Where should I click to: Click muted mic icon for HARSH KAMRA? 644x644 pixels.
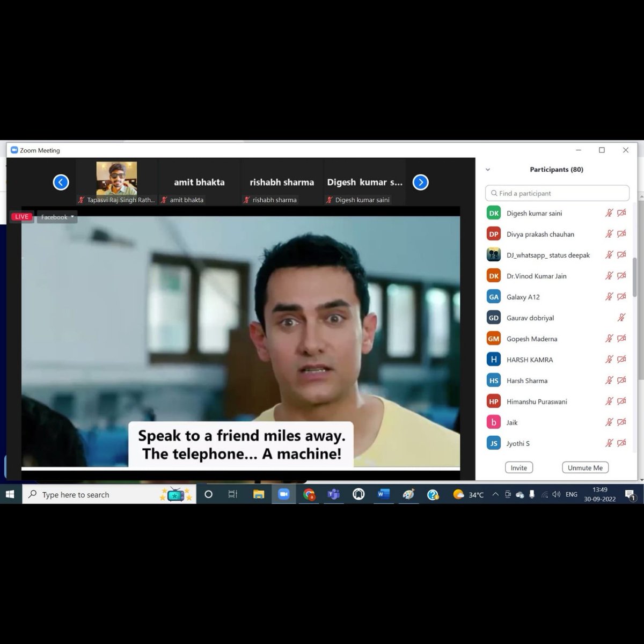click(x=609, y=360)
